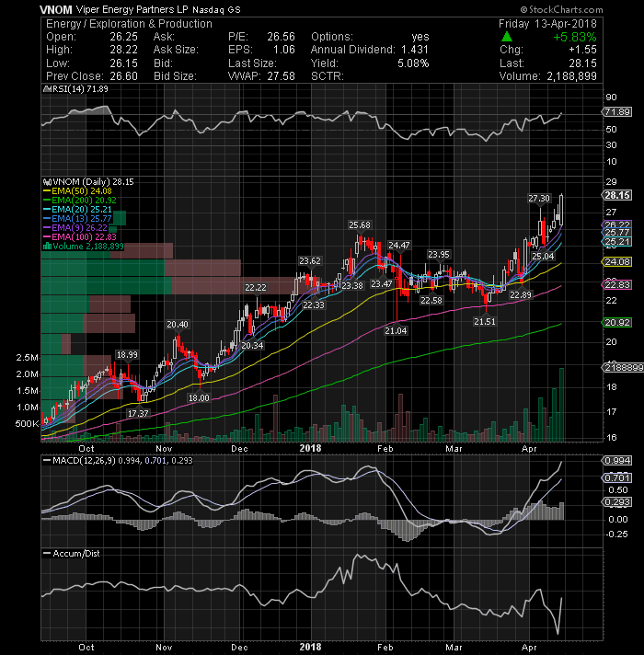This screenshot has width=644, height=655.
Task: Click the Viper Energy Partners LP name
Action: click(132, 9)
